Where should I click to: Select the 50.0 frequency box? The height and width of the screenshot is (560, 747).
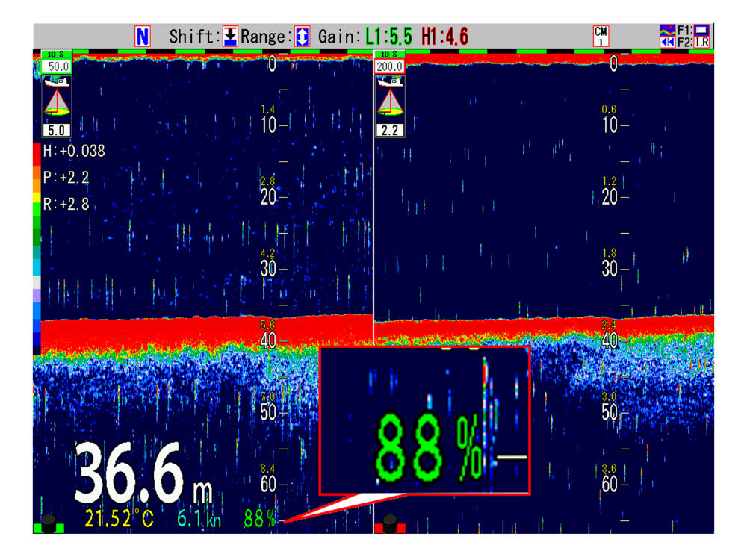coord(55,66)
